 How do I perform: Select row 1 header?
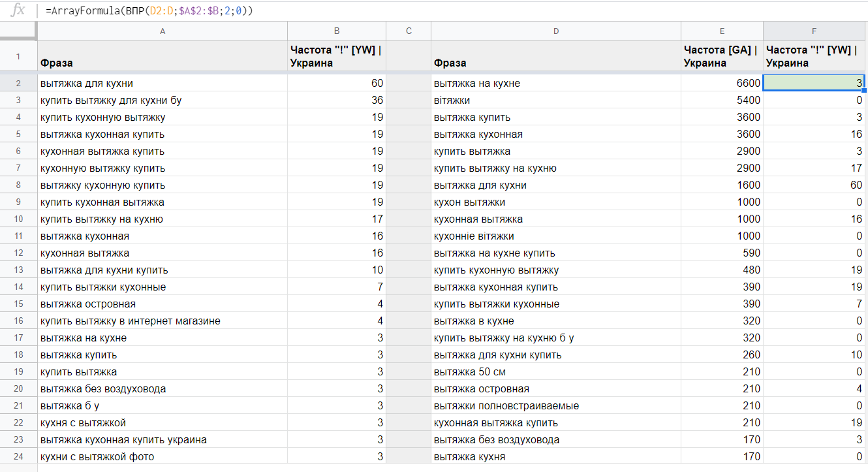point(18,56)
